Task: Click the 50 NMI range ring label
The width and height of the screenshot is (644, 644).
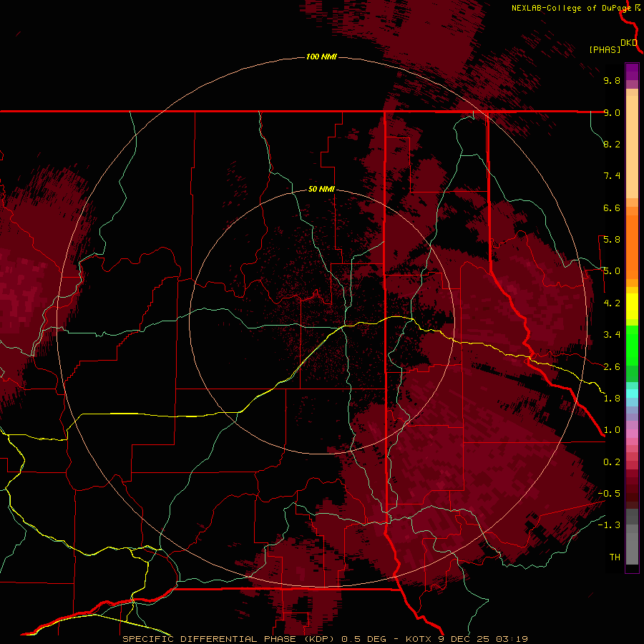Action: 321,189
